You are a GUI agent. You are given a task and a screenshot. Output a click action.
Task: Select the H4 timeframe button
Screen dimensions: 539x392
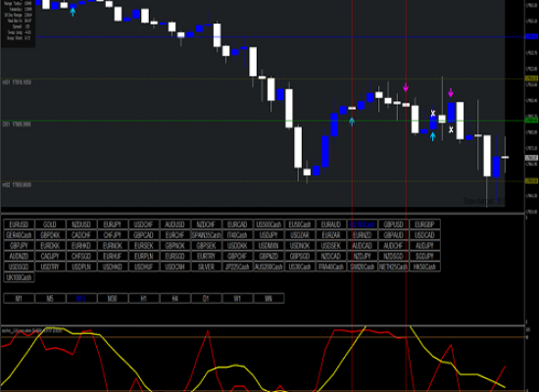174,299
